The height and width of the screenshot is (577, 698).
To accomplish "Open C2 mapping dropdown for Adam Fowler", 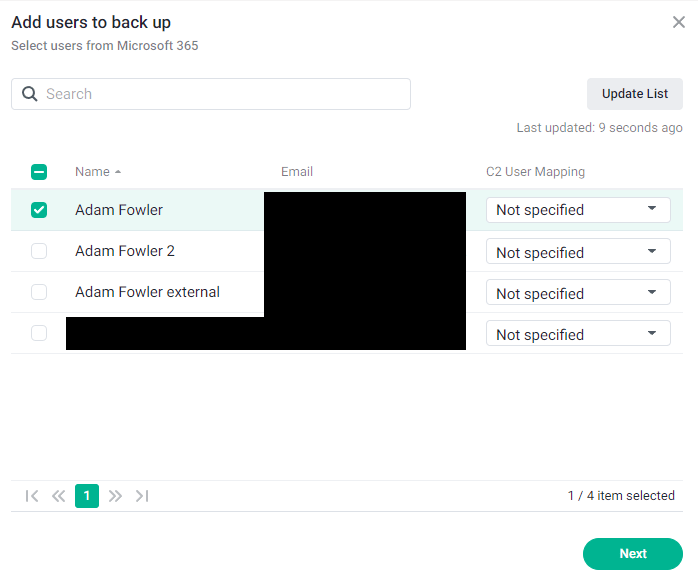I will click(x=578, y=210).
